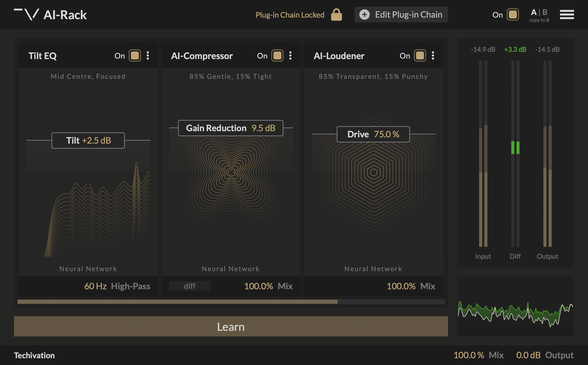Open the hamburger menu
The height and width of the screenshot is (365, 588).
[567, 15]
